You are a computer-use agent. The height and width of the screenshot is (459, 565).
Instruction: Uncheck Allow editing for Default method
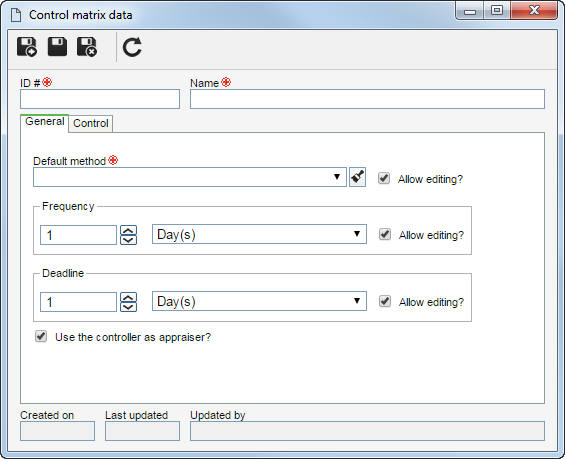[384, 178]
